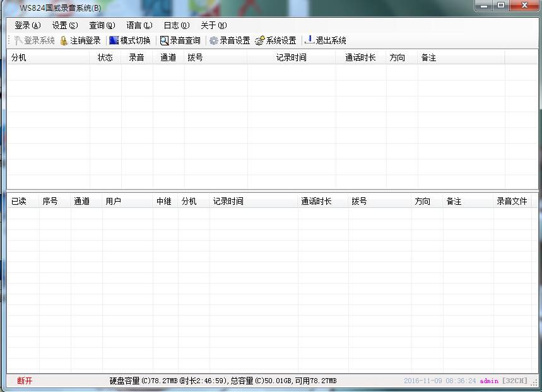Click the 方向 header in upper table
Screen dimensions: 542x392
click(x=402, y=57)
